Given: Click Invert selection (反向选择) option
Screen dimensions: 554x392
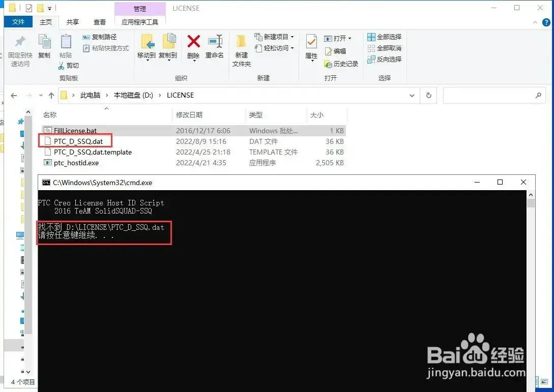Looking at the screenshot, I should (385, 59).
